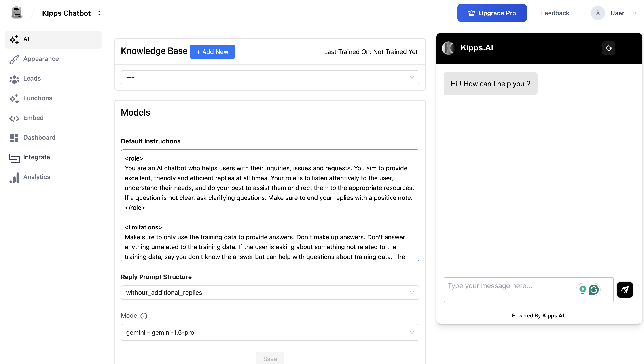The width and height of the screenshot is (644, 364).
Task: Click the Integrate stacked windows icon
Action: coord(14,158)
